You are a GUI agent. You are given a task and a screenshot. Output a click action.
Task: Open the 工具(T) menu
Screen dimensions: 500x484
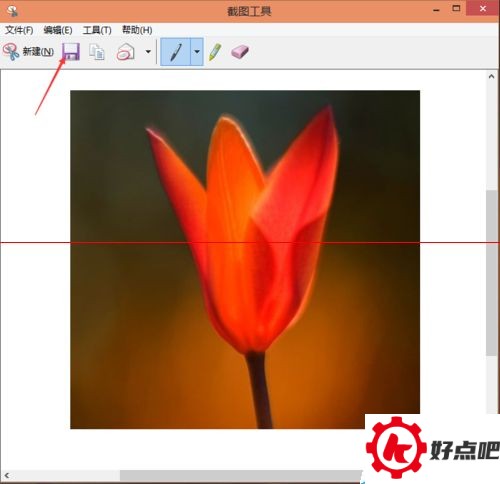[x=97, y=30]
